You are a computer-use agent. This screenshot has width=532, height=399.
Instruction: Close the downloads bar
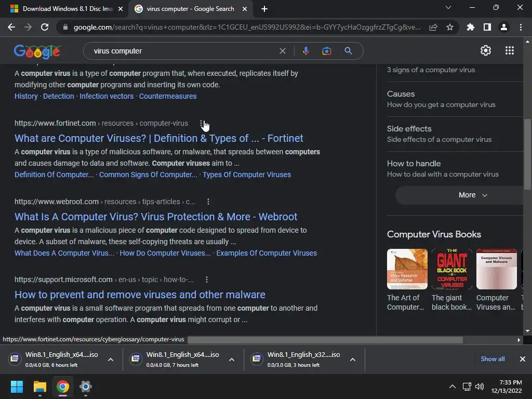pyautogui.click(x=523, y=358)
